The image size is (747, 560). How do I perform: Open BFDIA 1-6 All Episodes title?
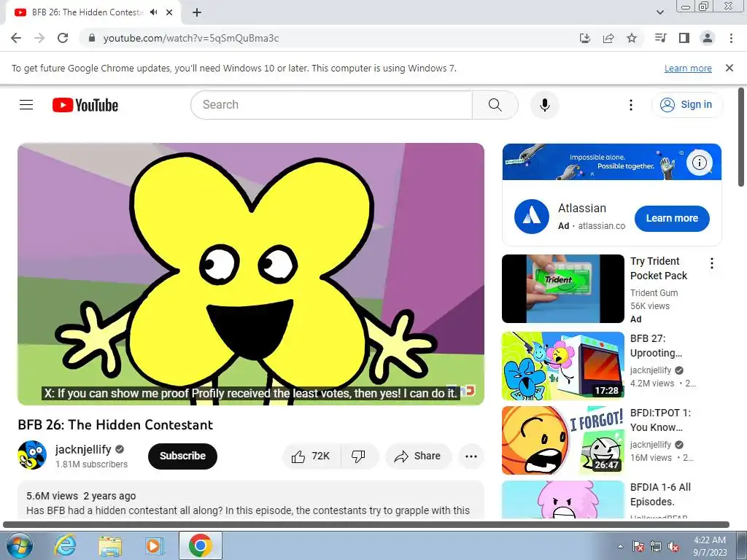(660, 494)
